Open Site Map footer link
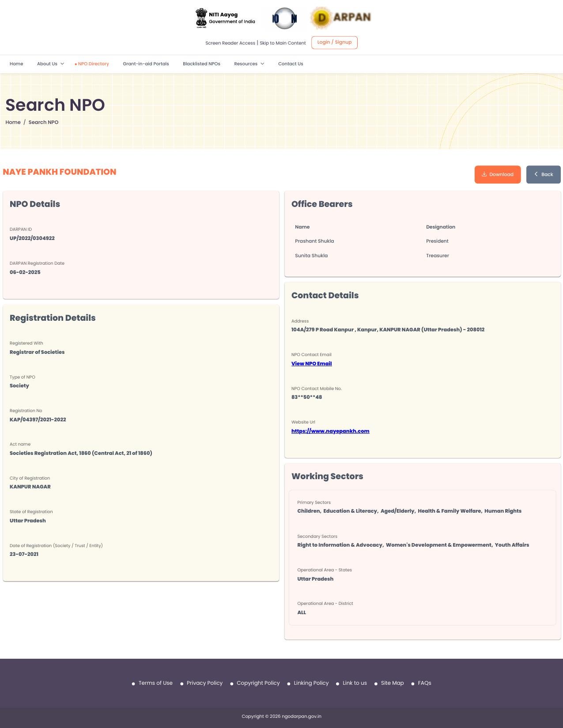The height and width of the screenshot is (728, 563). [392, 683]
